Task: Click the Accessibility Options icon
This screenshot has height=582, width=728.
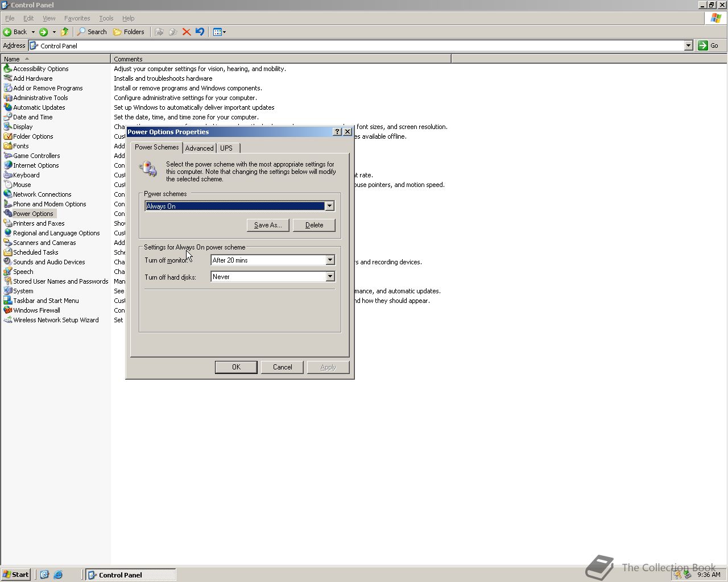Action: (7, 69)
